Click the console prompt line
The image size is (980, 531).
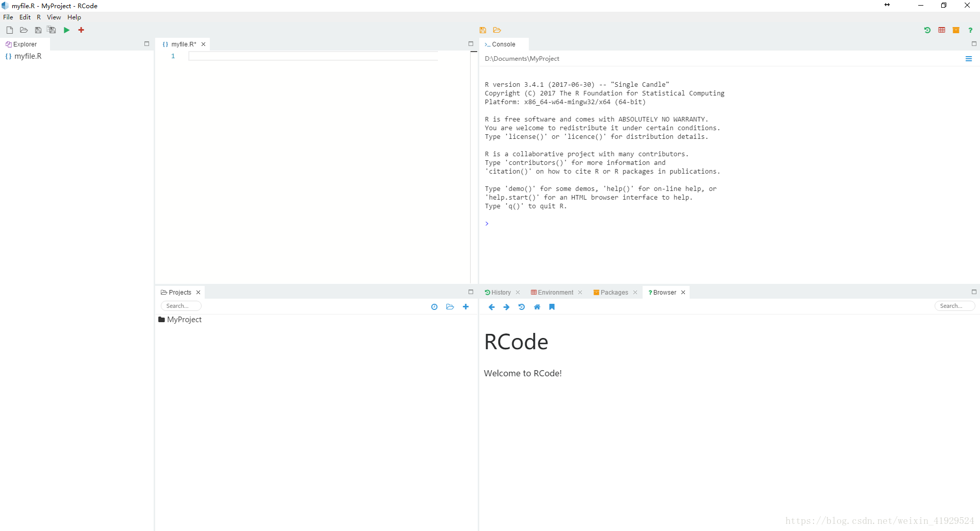click(487, 224)
